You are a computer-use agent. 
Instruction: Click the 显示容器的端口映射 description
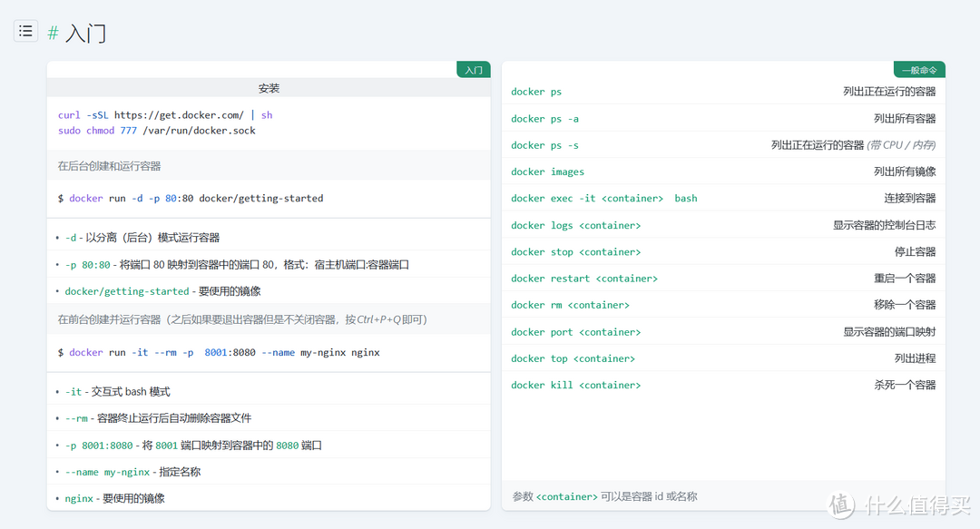coord(889,332)
